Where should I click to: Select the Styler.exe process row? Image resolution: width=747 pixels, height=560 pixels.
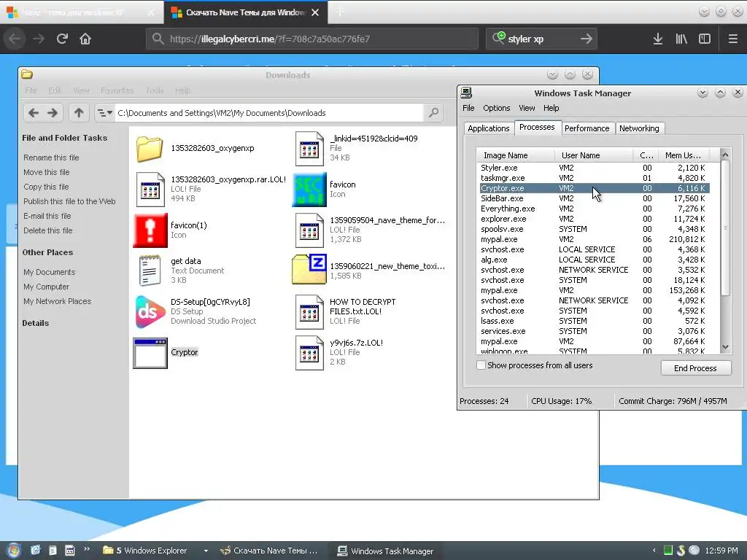coord(595,168)
